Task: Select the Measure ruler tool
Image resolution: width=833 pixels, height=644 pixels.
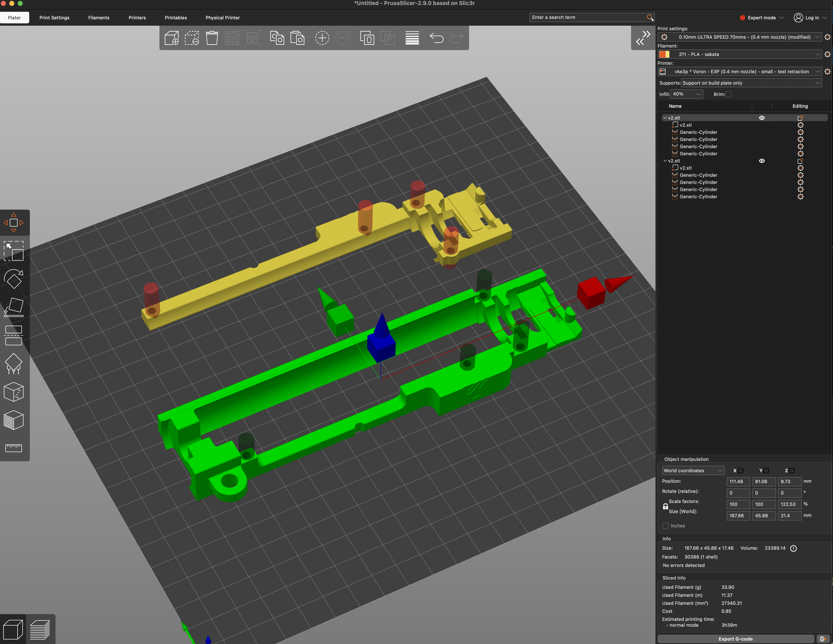Action: point(14,448)
